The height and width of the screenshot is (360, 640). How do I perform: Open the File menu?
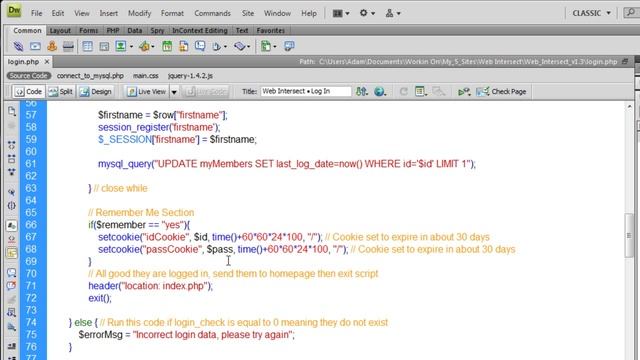[x=37, y=13]
